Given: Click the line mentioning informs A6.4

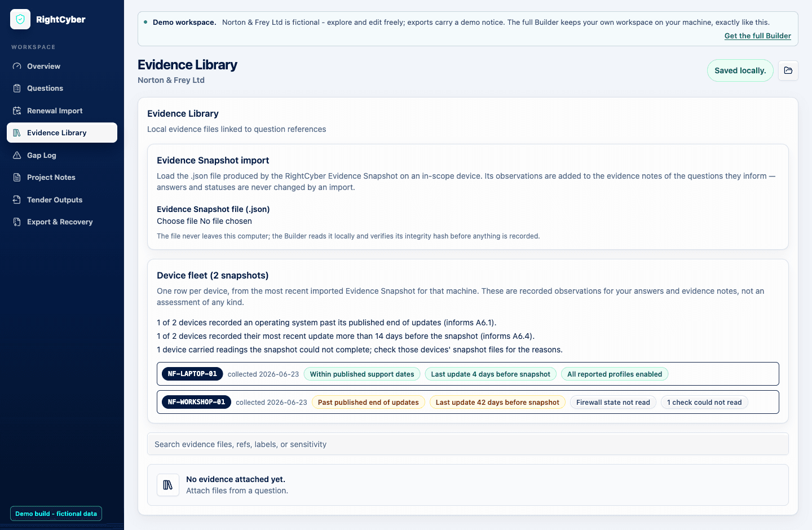Looking at the screenshot, I should pyautogui.click(x=346, y=336).
